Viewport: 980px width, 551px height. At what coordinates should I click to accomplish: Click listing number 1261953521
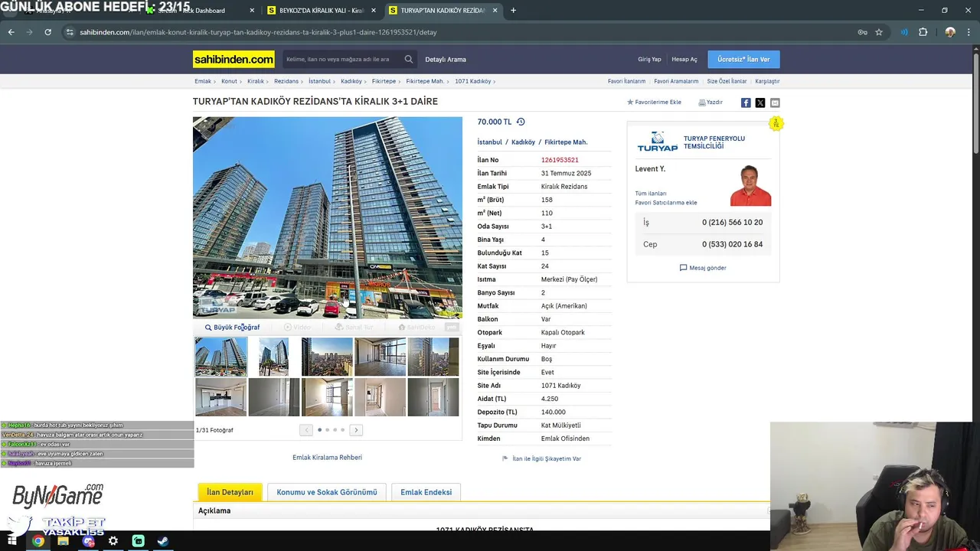(x=560, y=160)
